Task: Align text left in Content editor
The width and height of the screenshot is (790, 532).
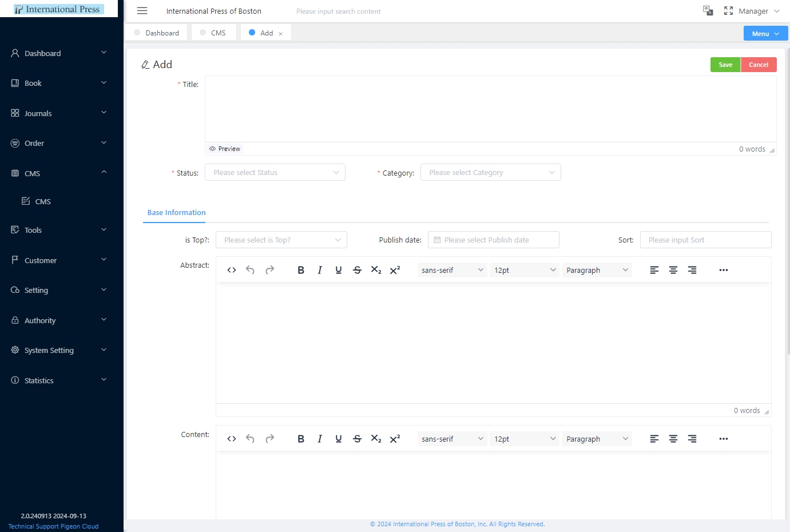Action: pyautogui.click(x=654, y=439)
